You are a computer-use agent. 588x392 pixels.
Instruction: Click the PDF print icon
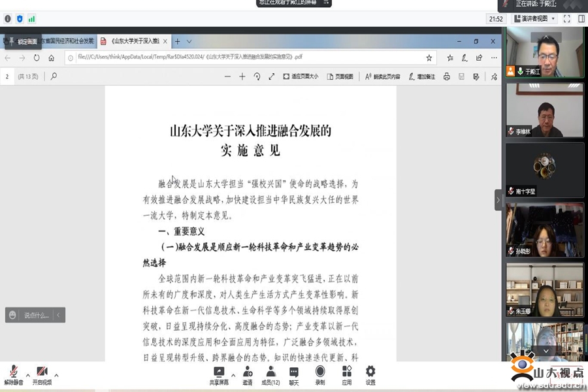[447, 76]
